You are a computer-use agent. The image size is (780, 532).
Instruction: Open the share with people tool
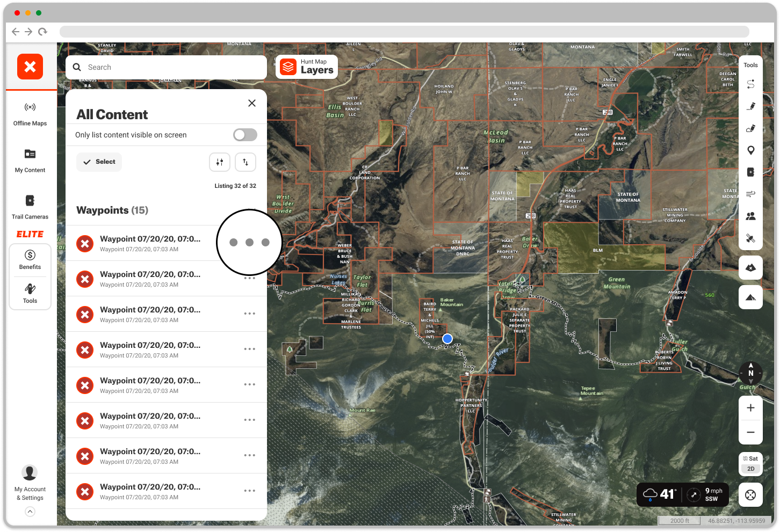click(x=751, y=216)
